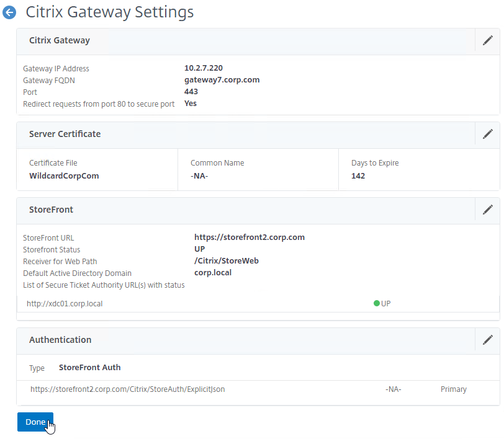The height and width of the screenshot is (439, 504).
Task: Click the Done button
Action: coord(35,422)
